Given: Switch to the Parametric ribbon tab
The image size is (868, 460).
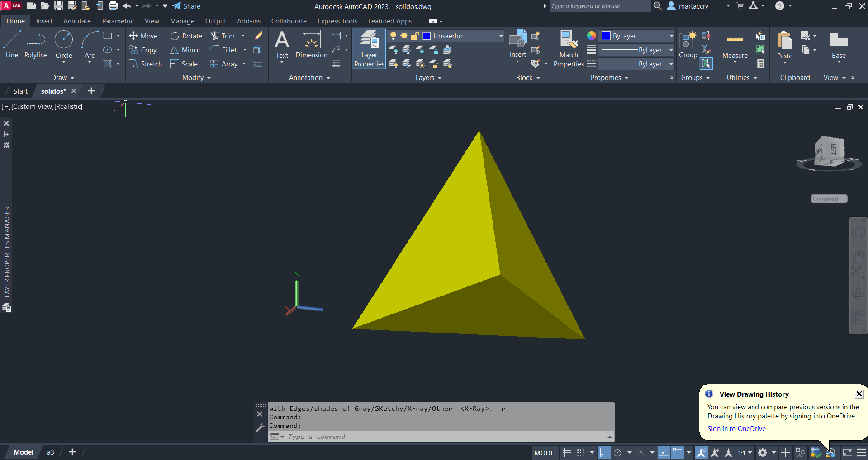Looking at the screenshot, I should (118, 21).
